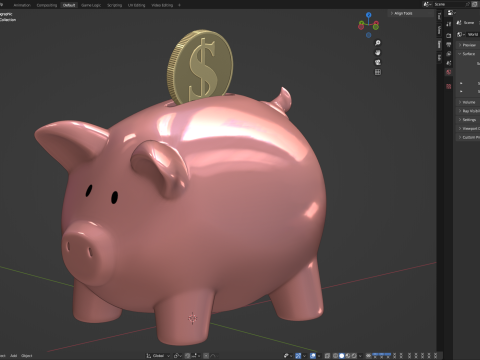Toggle the camera view icon
The width and height of the screenshot is (480, 360).
(x=378, y=62)
